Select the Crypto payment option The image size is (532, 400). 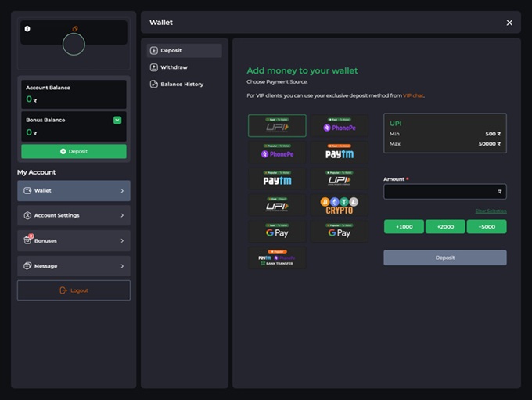340,205
